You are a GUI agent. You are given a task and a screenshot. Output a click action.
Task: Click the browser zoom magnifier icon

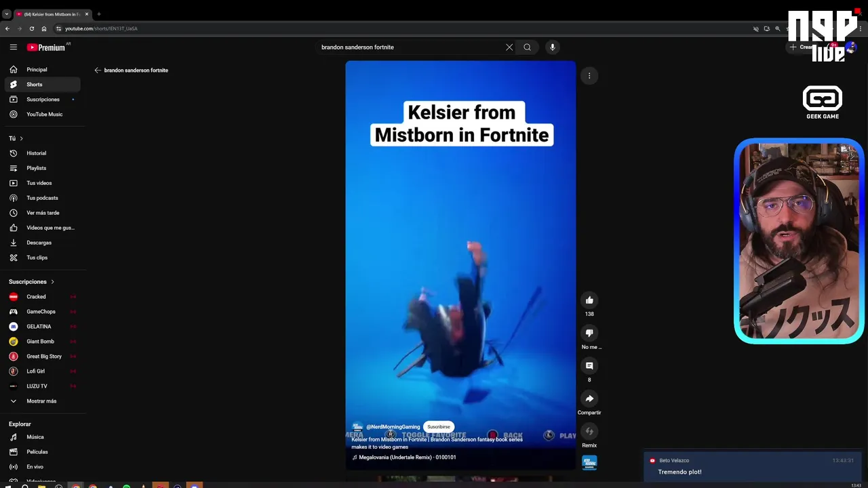pyautogui.click(x=777, y=28)
